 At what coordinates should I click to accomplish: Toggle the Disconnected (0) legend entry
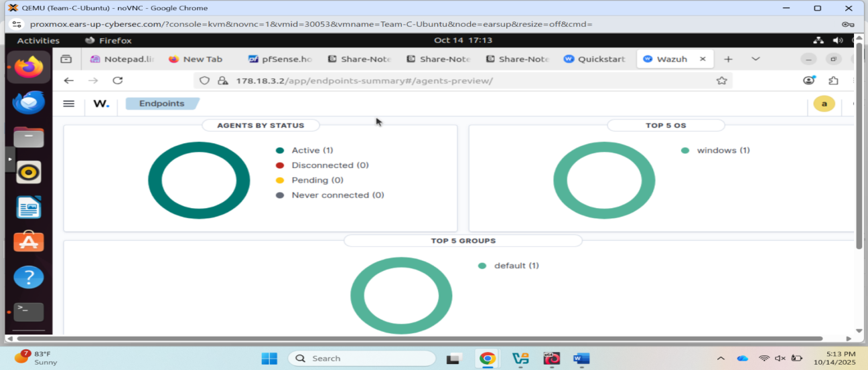(x=322, y=165)
